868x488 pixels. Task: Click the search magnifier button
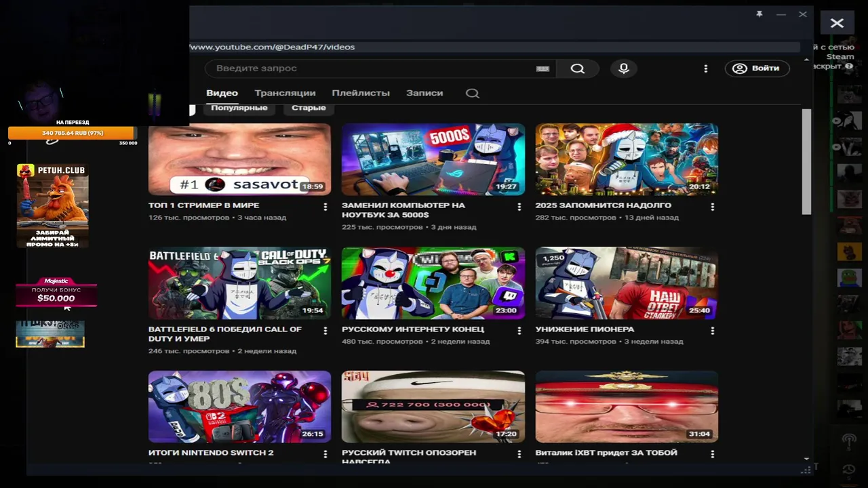click(x=577, y=68)
